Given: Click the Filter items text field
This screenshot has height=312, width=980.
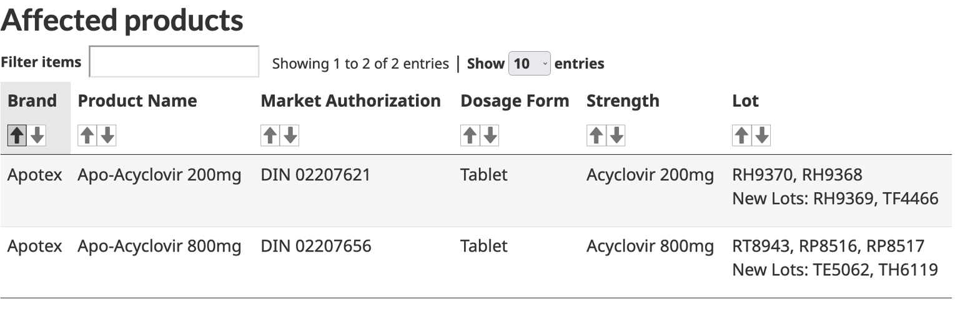Looking at the screenshot, I should [174, 62].
